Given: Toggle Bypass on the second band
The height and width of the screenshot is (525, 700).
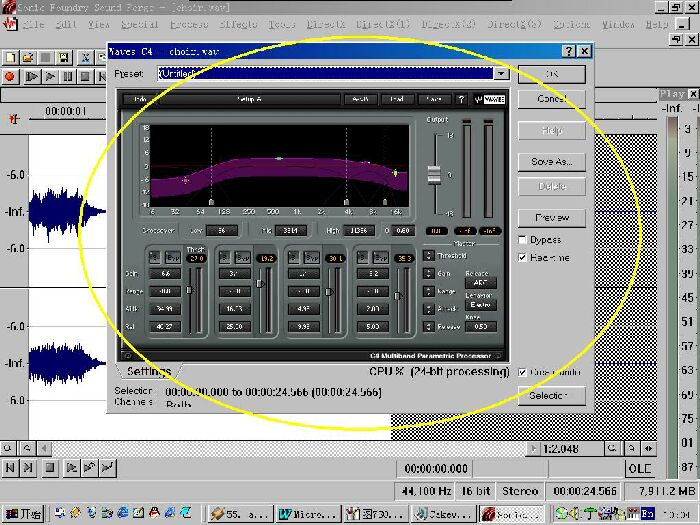Looking at the screenshot, I should (x=242, y=257).
